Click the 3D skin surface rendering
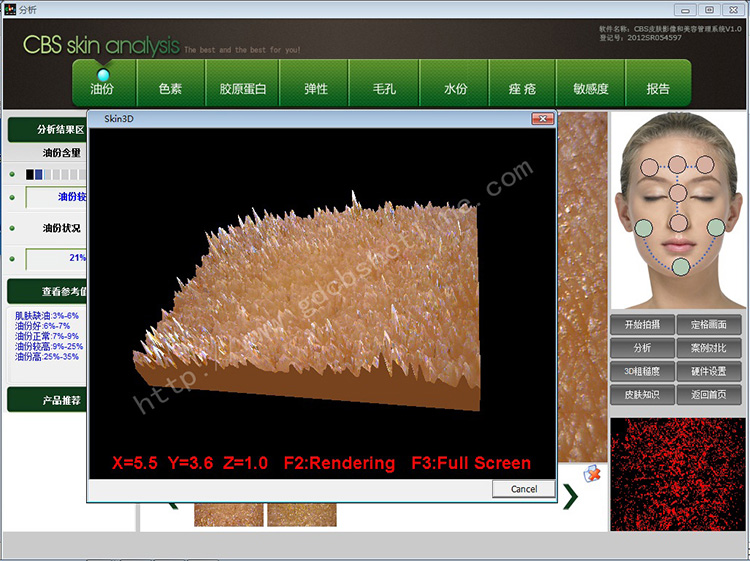750x561 pixels. [306, 301]
